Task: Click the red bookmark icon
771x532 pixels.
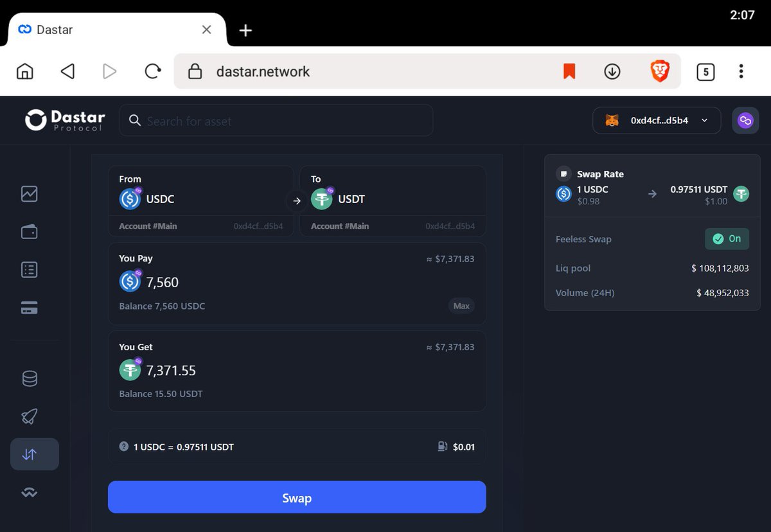Action: [569, 71]
